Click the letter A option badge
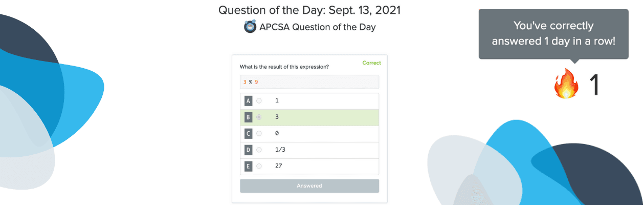Image resolution: width=644 pixels, height=205 pixels. pyautogui.click(x=249, y=101)
